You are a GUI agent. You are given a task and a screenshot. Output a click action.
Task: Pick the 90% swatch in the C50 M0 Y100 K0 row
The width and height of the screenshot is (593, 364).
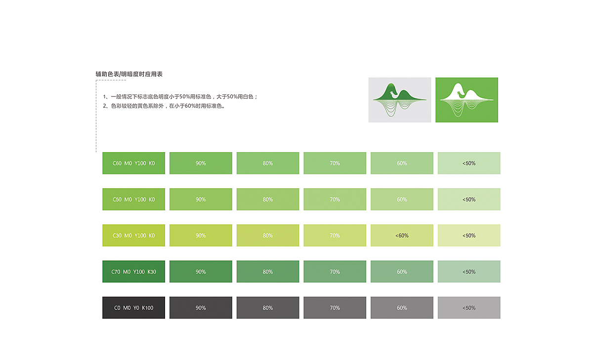[x=201, y=199]
